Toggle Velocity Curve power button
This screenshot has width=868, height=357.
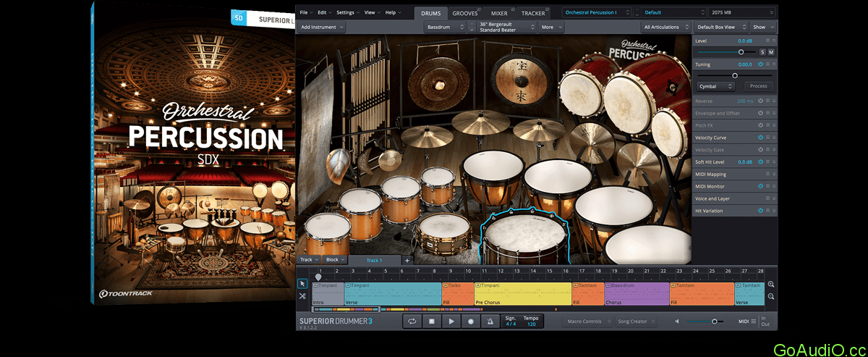click(760, 138)
